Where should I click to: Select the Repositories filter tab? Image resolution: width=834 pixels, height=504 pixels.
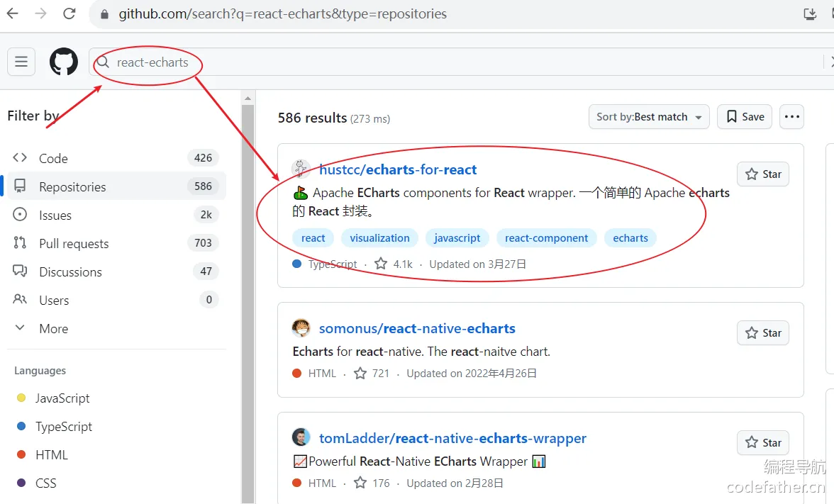click(x=116, y=186)
